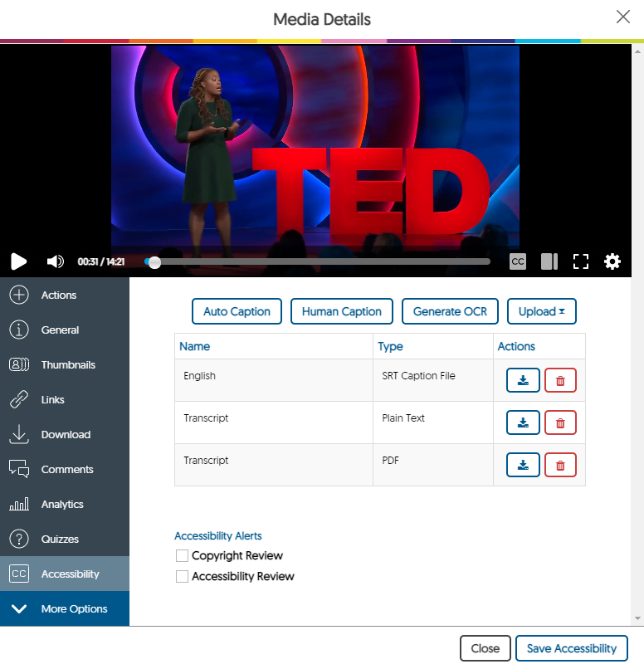Click the Comments bubble icon
This screenshot has height=669, width=644.
pos(19,469)
